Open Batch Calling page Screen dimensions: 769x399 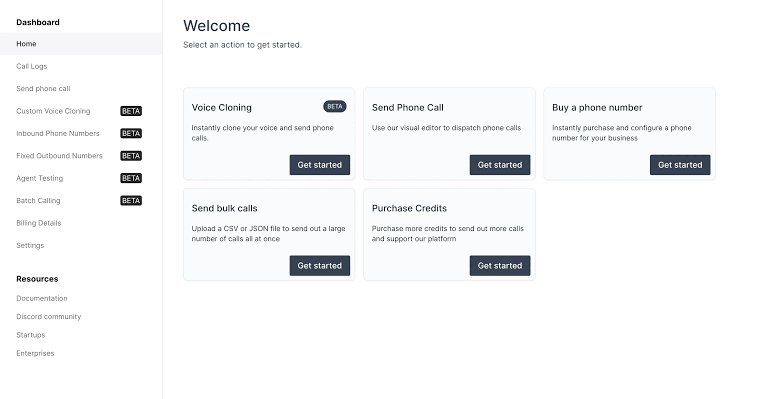point(38,200)
